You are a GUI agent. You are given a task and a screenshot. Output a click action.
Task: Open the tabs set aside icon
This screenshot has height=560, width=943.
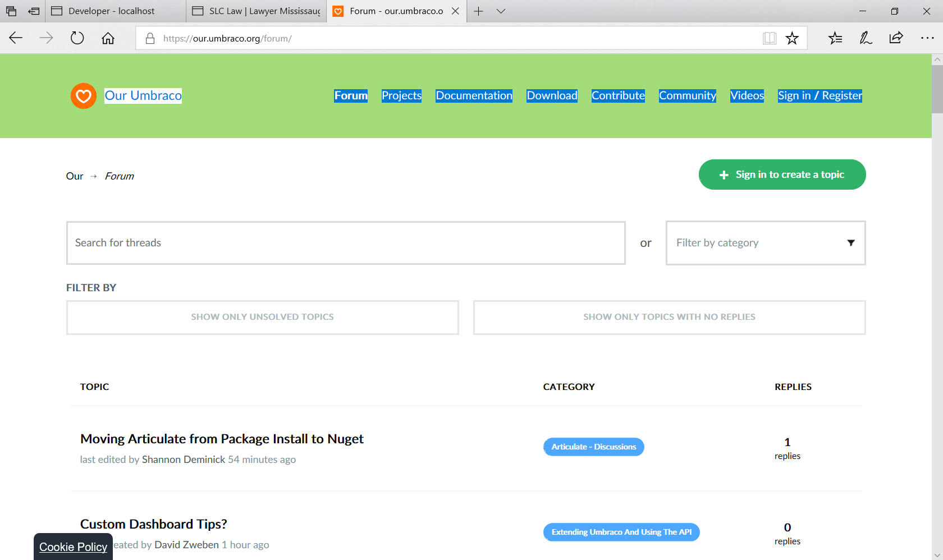[x=11, y=11]
